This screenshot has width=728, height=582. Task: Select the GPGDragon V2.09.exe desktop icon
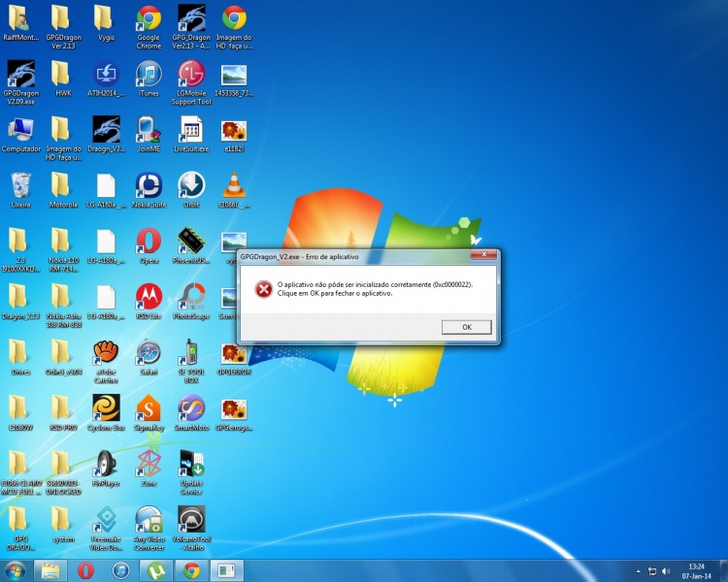pos(20,76)
